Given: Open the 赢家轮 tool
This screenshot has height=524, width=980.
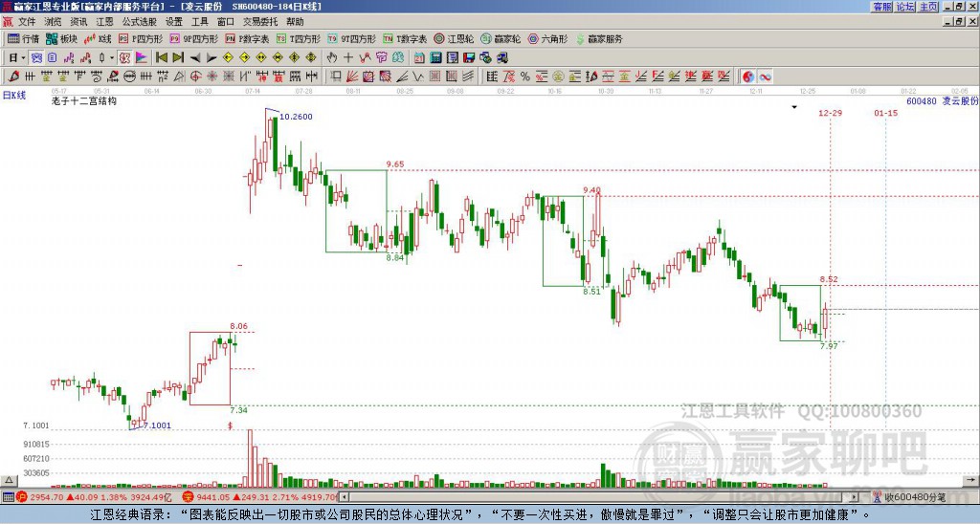Looking at the screenshot, I should 501,38.
